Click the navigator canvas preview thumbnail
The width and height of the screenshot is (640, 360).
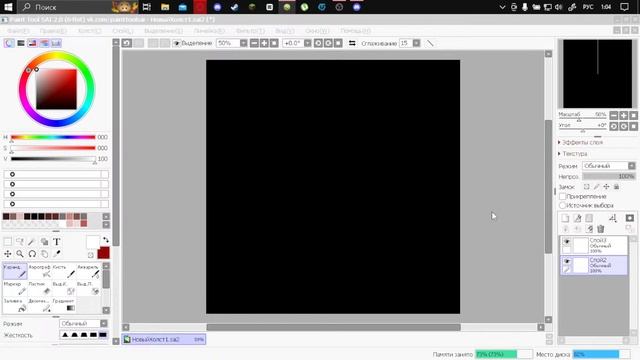point(598,74)
